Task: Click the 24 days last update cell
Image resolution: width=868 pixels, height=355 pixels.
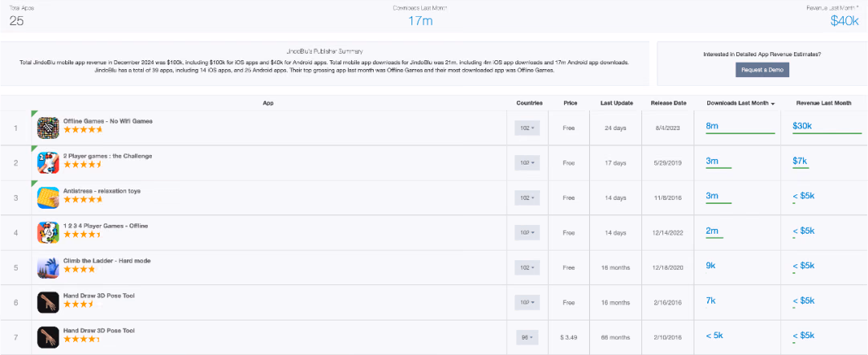Action: [616, 128]
